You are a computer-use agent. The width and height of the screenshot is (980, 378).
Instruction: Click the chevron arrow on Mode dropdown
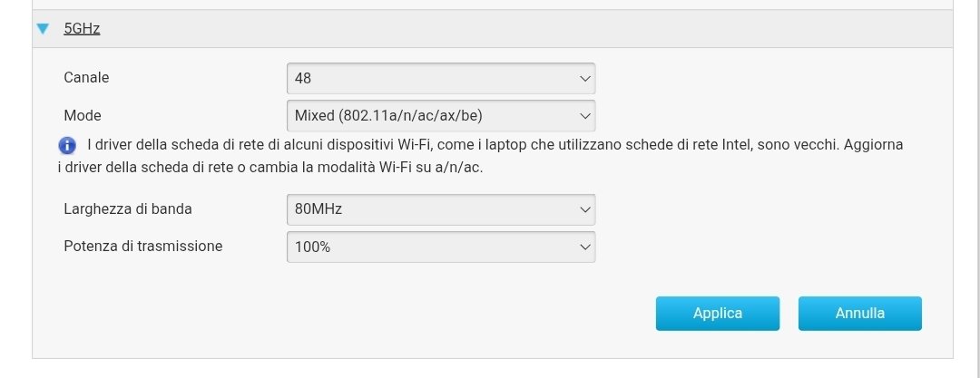click(584, 116)
